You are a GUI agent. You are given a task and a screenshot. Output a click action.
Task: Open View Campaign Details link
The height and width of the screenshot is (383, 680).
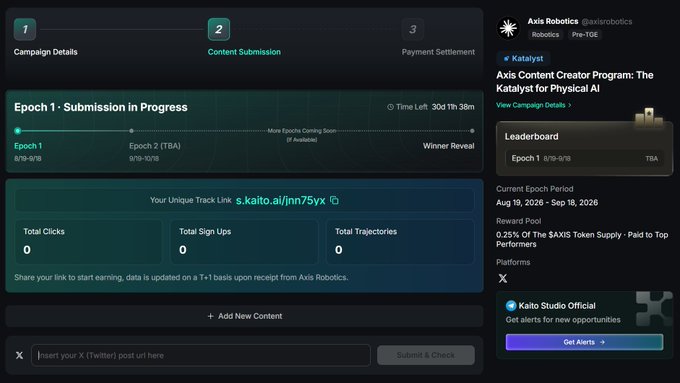(x=533, y=105)
